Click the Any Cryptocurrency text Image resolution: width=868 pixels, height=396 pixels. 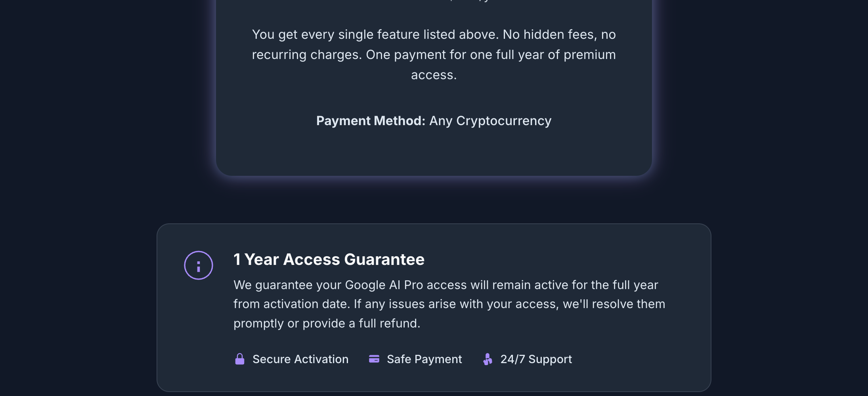(490, 121)
